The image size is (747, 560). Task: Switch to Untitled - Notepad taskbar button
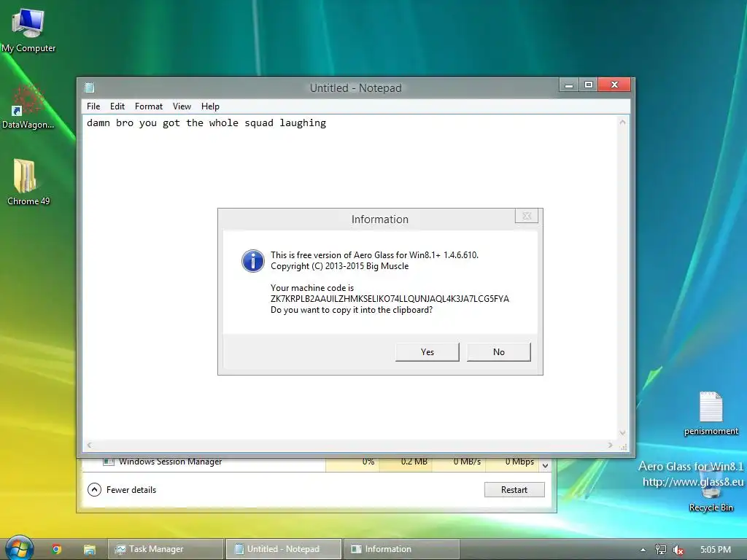(x=284, y=549)
